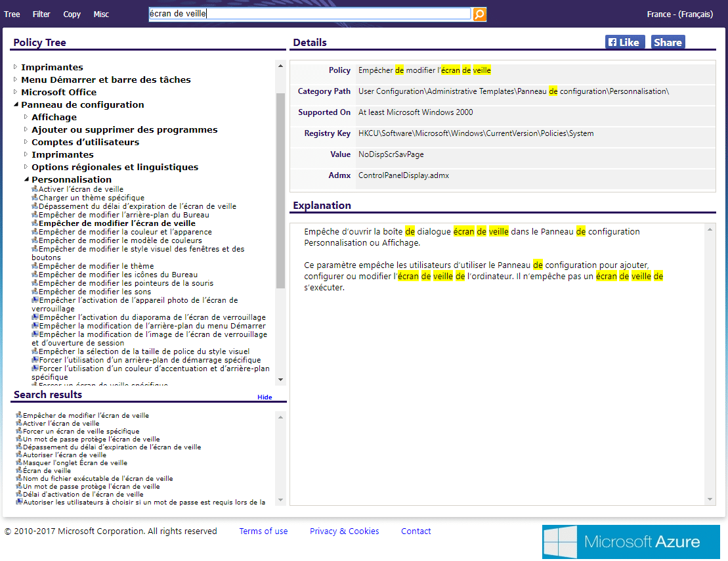This screenshot has height=561, width=728.
Task: Select search result Délai d'activation de l'écran de veille
Action: (x=83, y=495)
